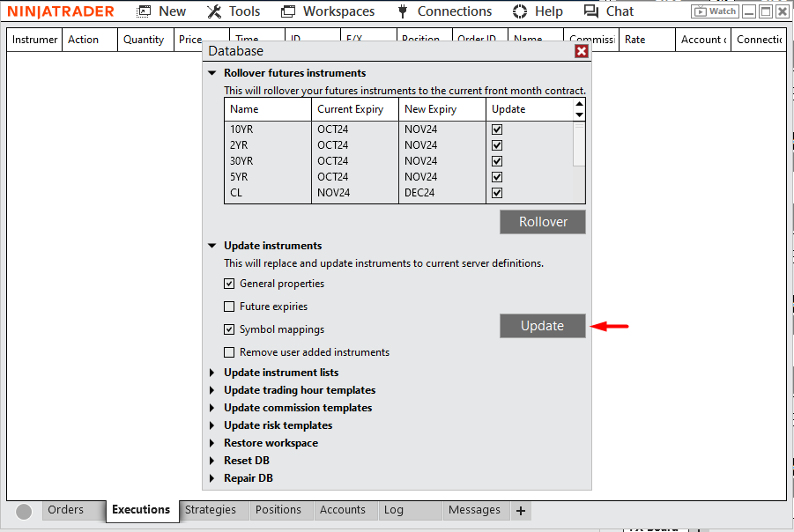This screenshot has height=532, width=794.
Task: Open the Help lifebuoy icon
Action: (520, 11)
